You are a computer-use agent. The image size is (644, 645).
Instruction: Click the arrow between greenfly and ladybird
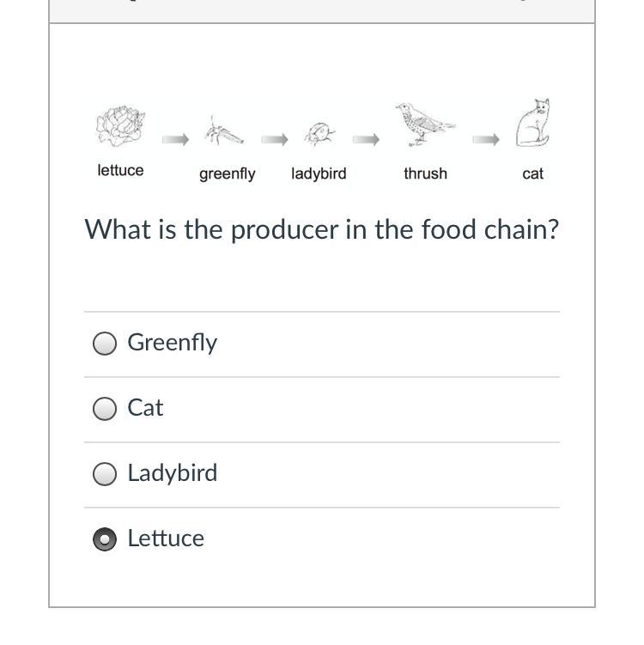tap(274, 139)
